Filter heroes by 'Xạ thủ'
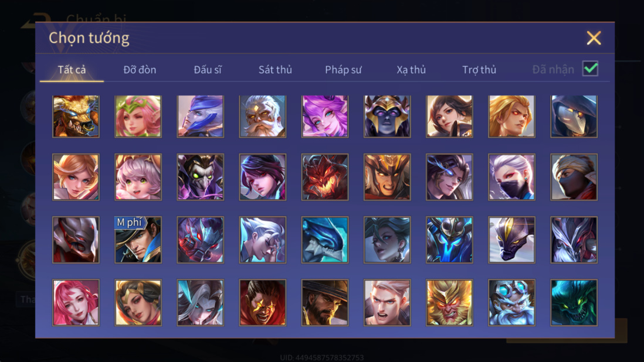This screenshot has height=362, width=644. pos(411,70)
